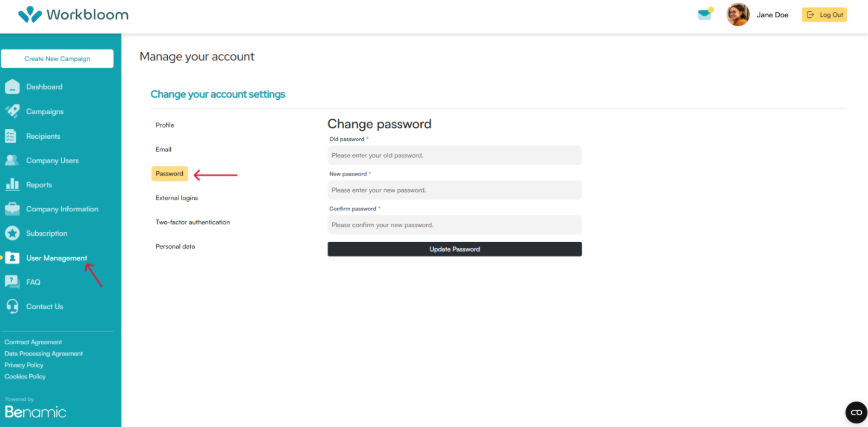Click the Campaigns rocket icon
The image size is (868, 427).
(x=12, y=111)
